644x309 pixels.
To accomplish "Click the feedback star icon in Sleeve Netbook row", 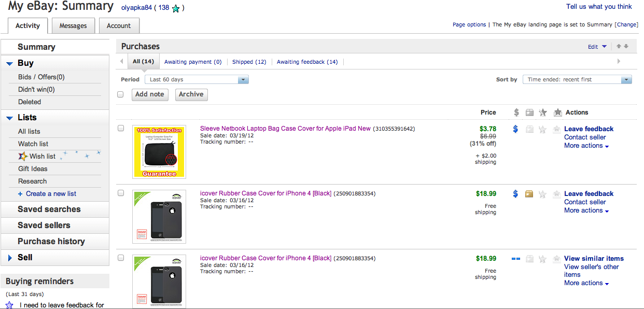I will (x=542, y=129).
